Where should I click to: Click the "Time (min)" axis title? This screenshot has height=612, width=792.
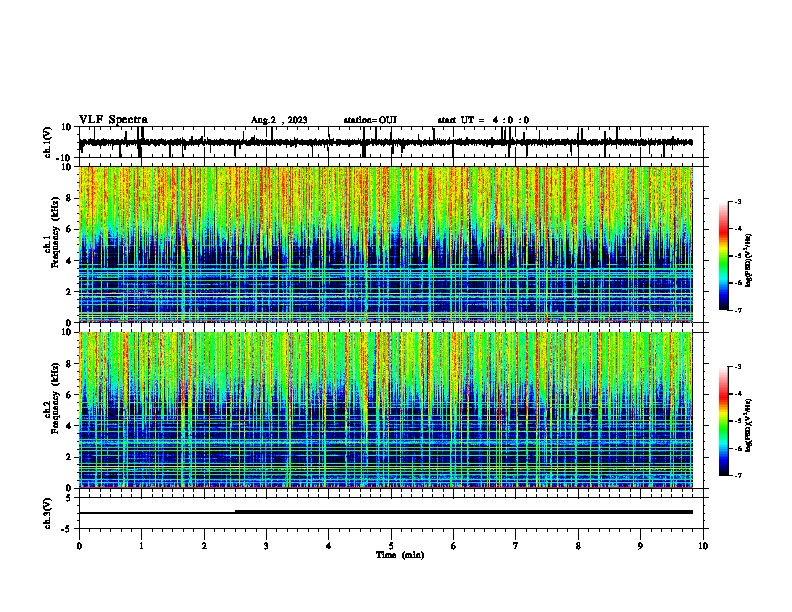[400, 555]
